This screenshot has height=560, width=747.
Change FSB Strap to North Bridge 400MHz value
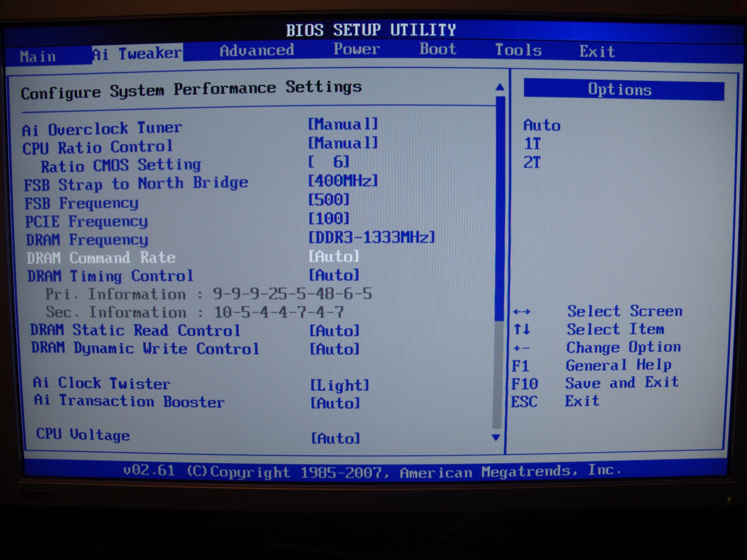[x=343, y=181]
